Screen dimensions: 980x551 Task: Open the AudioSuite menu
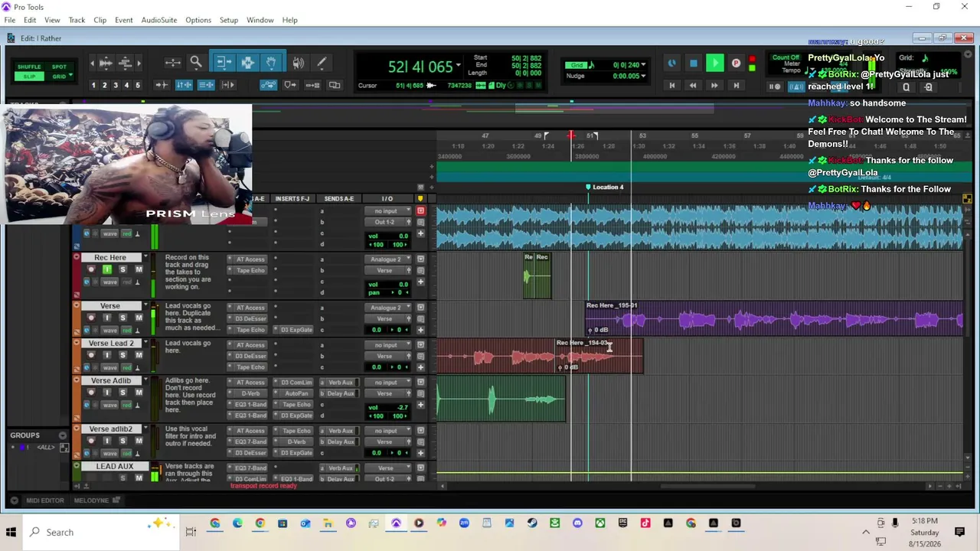(159, 20)
